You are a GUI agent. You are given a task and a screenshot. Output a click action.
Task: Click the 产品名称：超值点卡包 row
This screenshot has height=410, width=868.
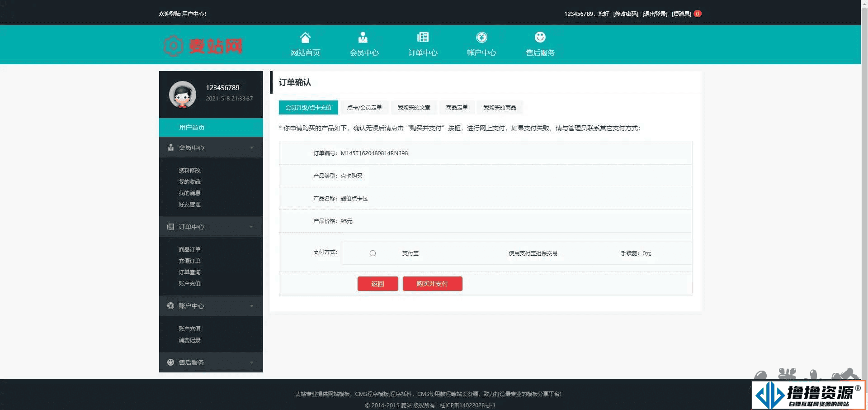coord(486,199)
